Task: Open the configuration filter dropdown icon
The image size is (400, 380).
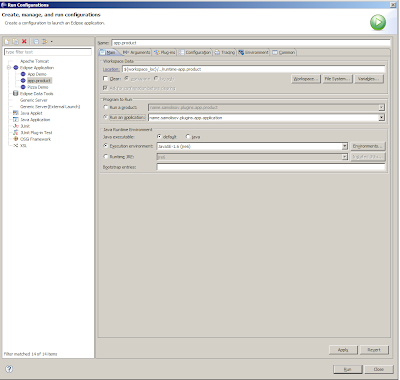Action: tap(46, 42)
